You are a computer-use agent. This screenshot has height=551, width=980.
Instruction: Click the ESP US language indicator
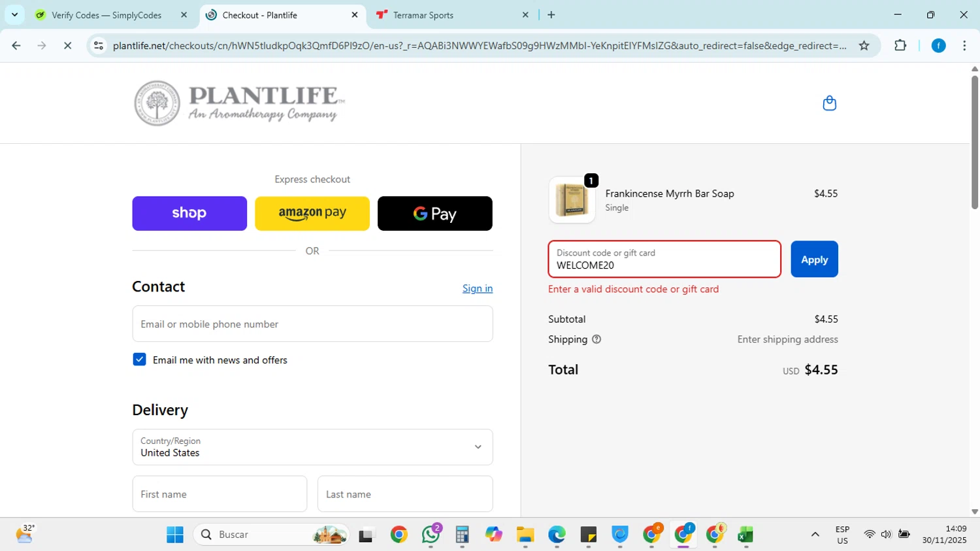click(x=842, y=535)
